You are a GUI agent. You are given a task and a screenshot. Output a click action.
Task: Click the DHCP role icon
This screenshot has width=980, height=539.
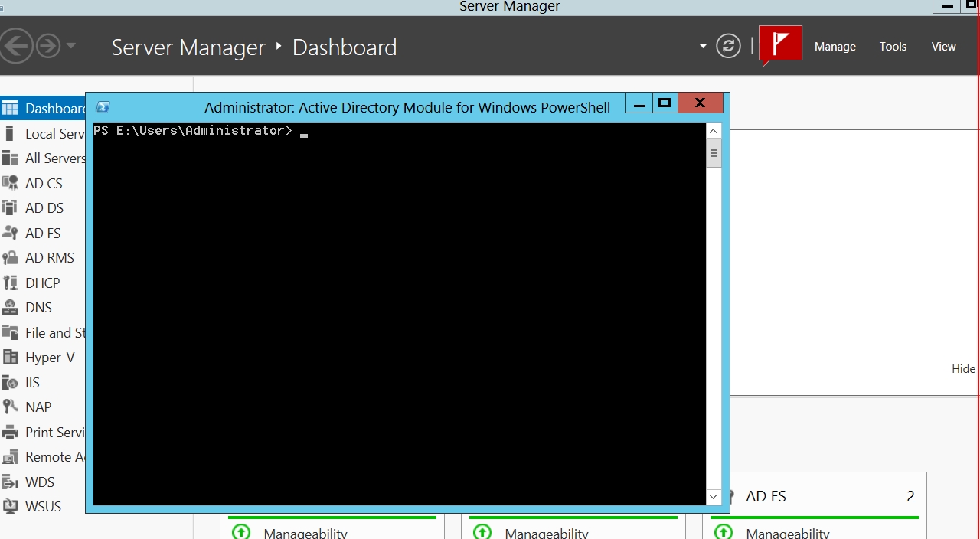point(10,283)
